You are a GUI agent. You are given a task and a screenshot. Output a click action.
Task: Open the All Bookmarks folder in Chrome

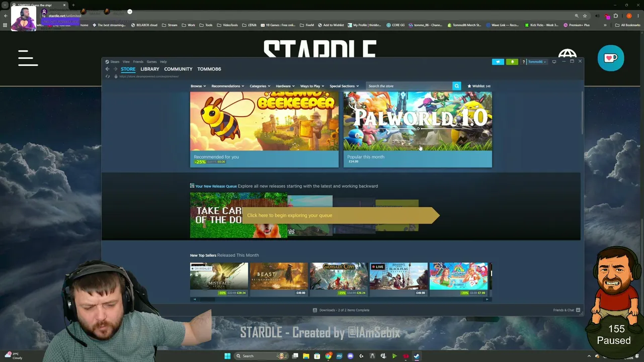pos(628,25)
